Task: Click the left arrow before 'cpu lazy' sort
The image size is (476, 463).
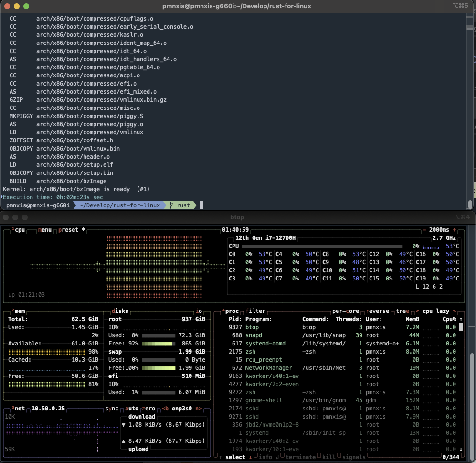Action: (x=417, y=311)
